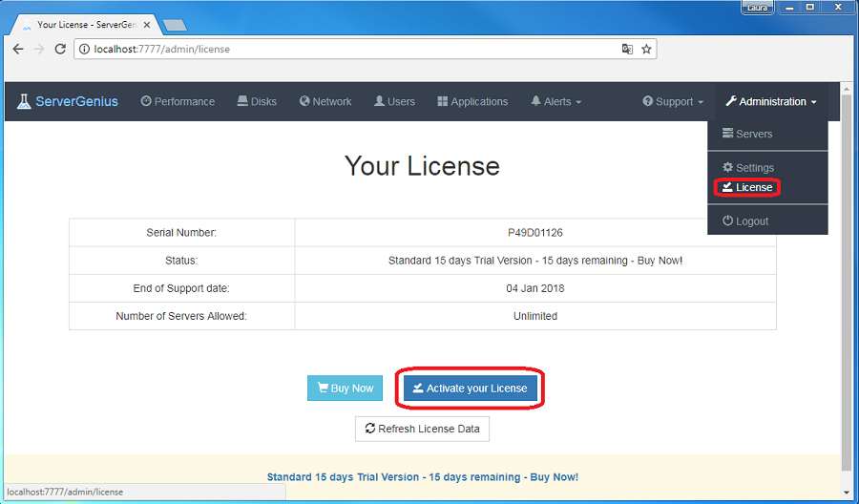The width and height of the screenshot is (859, 504).
Task: Click Logout in the dropdown menu
Action: (746, 220)
